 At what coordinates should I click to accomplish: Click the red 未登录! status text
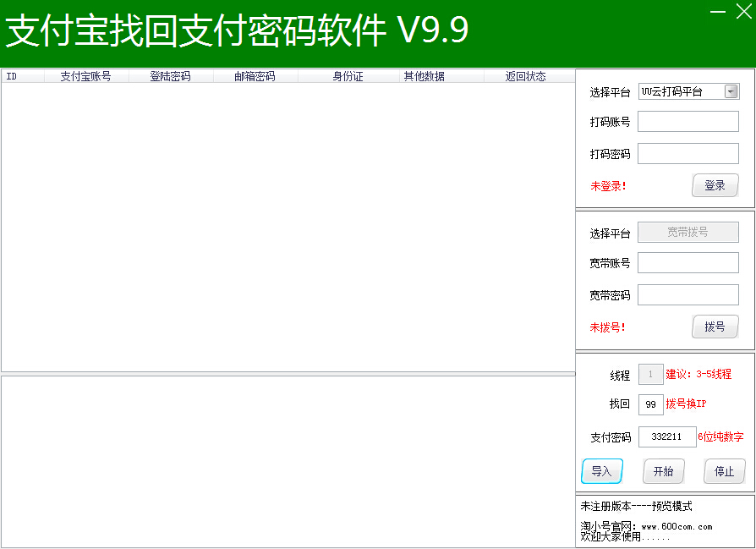tap(608, 186)
